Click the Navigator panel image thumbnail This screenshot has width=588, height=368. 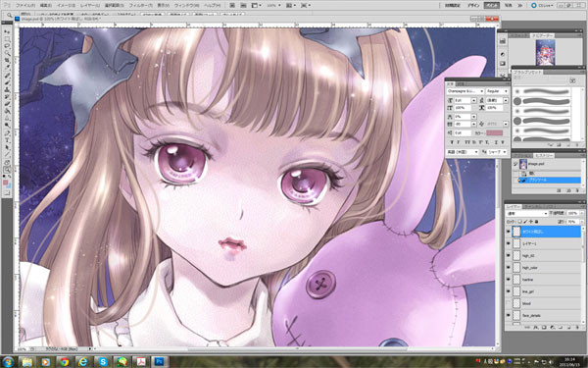[x=545, y=53]
